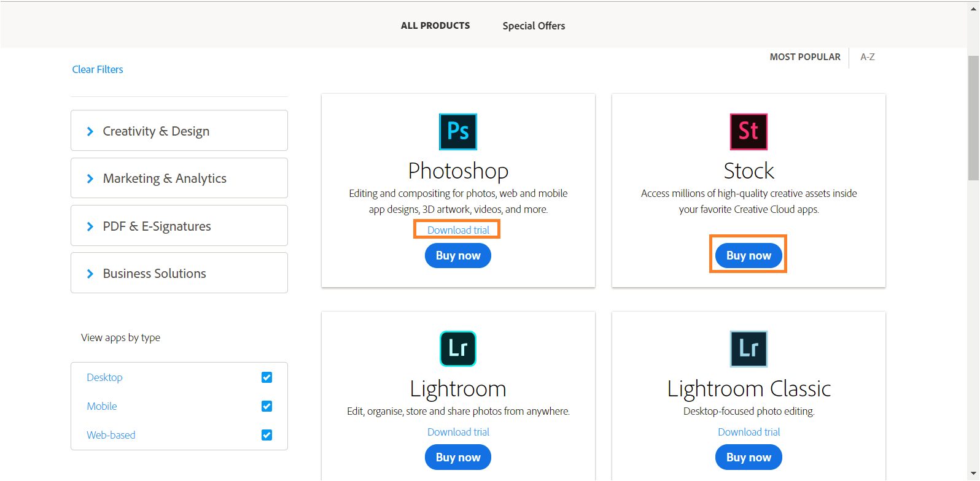
Task: Sort products A-Z
Action: pyautogui.click(x=868, y=57)
